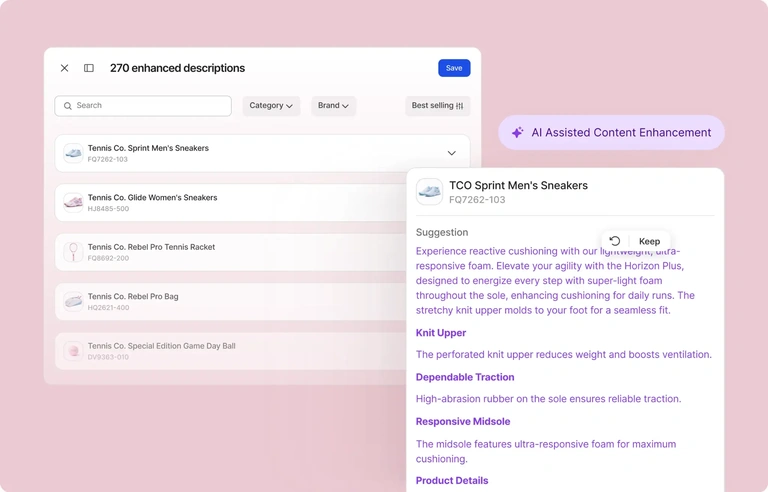Close the enhanced descriptions panel
The image size is (768, 492).
(x=64, y=68)
